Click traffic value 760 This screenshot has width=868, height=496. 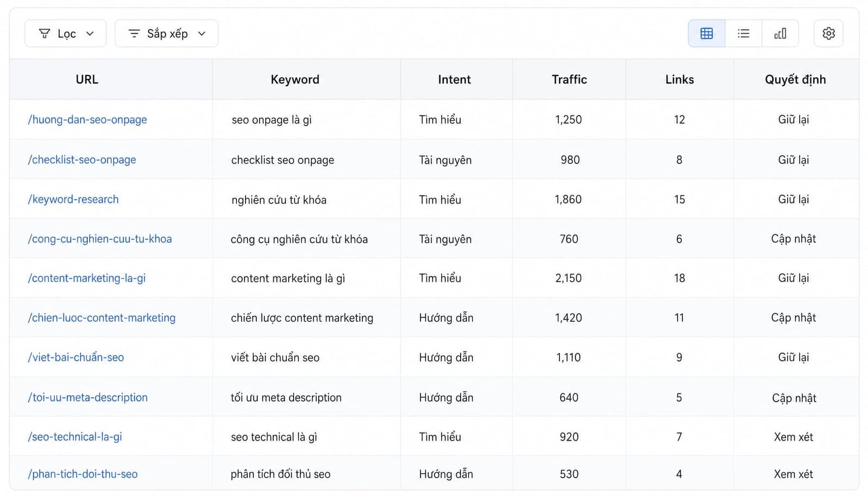(x=569, y=239)
